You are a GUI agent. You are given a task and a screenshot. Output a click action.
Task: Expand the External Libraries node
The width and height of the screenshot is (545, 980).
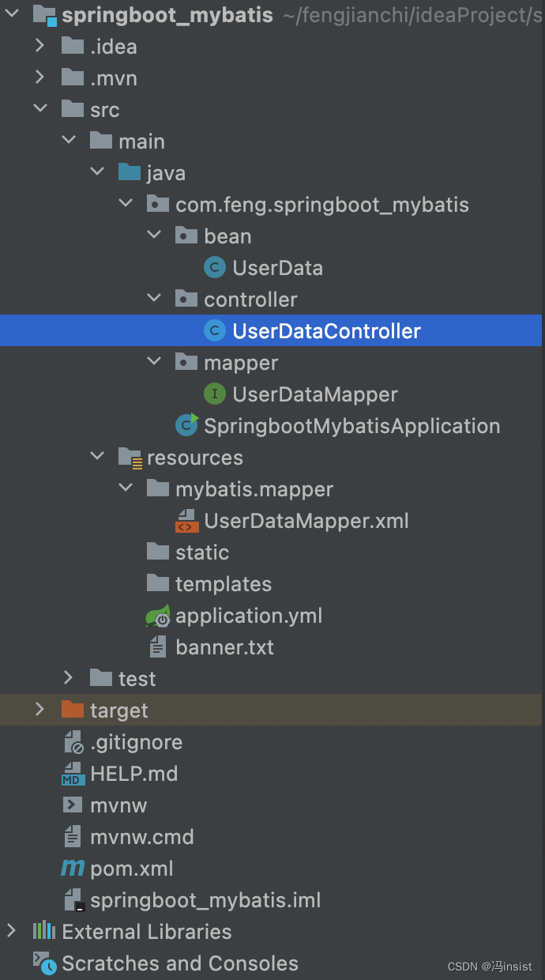[x=11, y=932]
